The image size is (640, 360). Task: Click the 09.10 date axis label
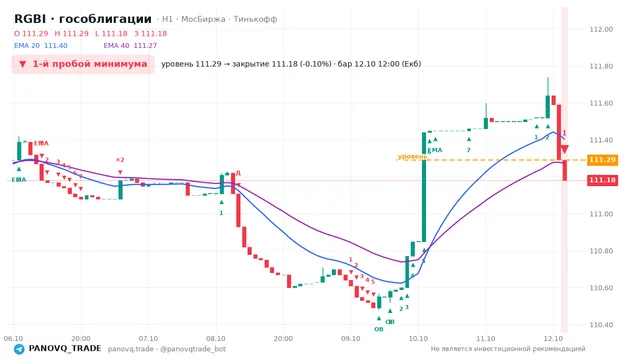pyautogui.click(x=351, y=339)
